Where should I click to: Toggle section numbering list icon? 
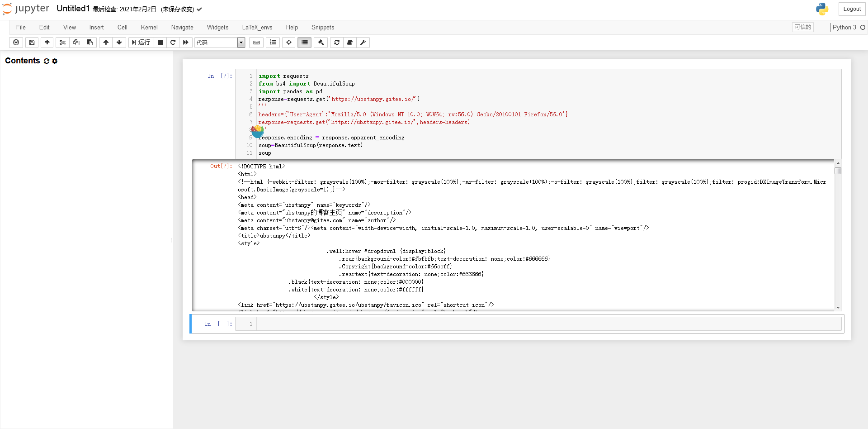(273, 43)
